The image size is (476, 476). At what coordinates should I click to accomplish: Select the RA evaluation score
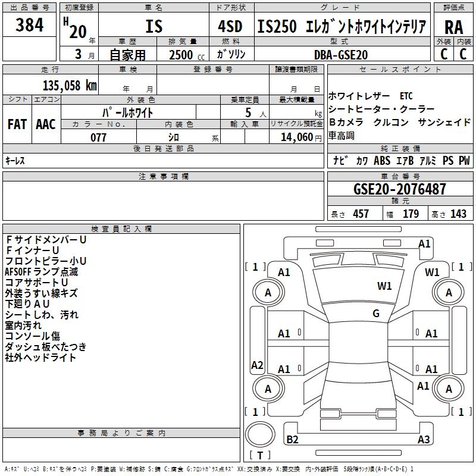[453, 26]
